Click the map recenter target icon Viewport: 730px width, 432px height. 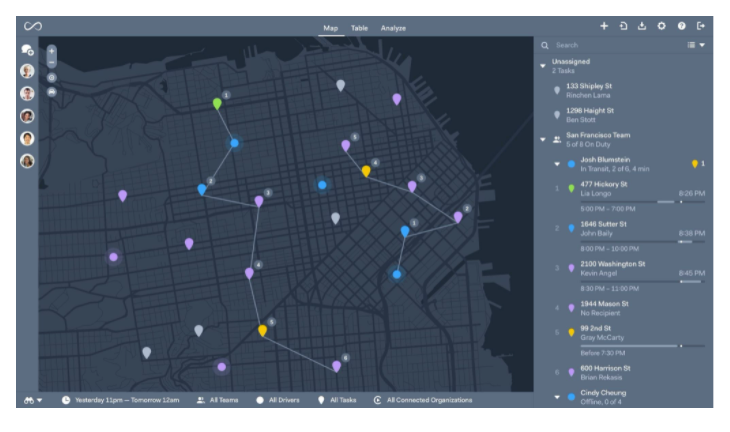[52, 77]
